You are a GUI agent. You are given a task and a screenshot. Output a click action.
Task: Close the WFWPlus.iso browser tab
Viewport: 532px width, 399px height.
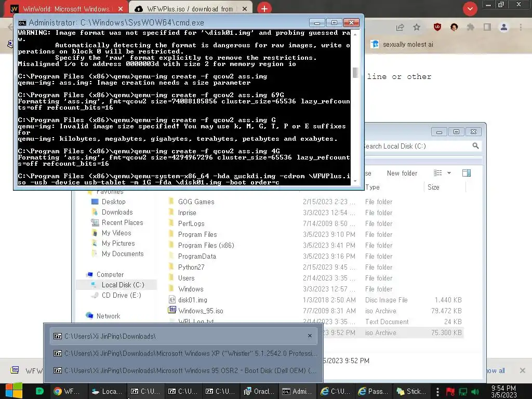click(245, 9)
